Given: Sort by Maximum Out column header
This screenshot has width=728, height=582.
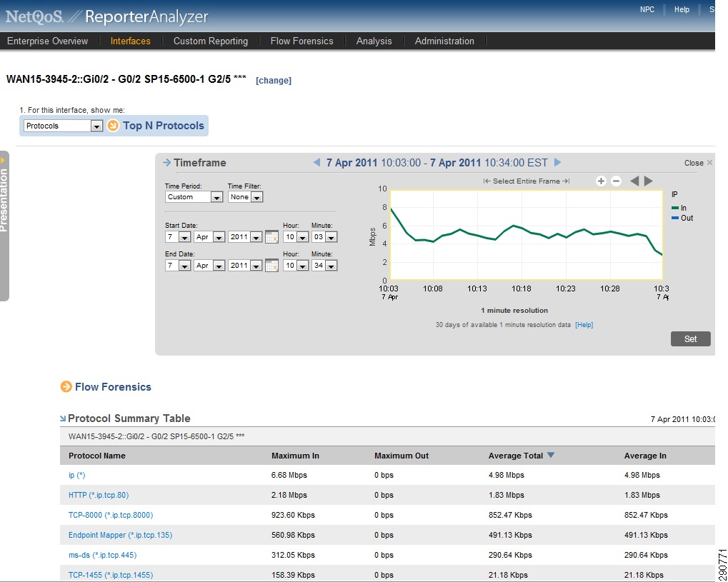Looking at the screenshot, I should [x=402, y=456].
